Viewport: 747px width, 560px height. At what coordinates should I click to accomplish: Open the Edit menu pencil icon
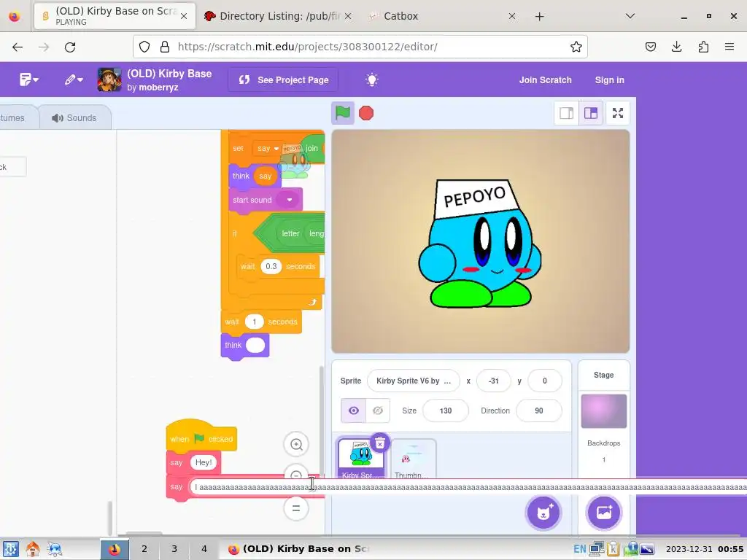[x=74, y=79]
